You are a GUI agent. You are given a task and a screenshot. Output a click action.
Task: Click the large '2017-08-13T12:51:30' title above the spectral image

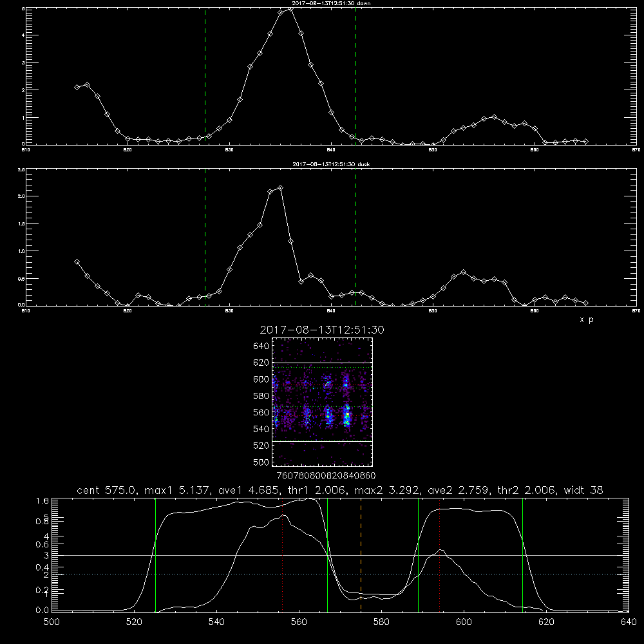pyautogui.click(x=322, y=330)
